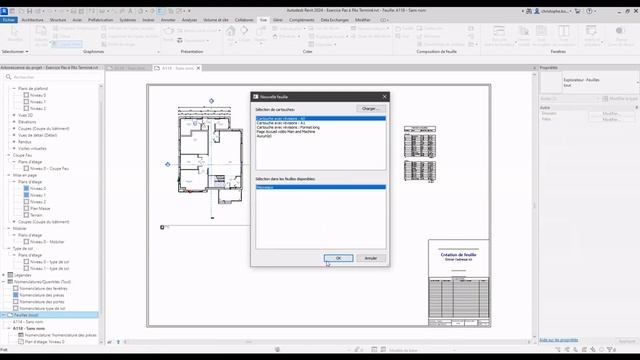Click the title block 'Création de feuille'

(459, 282)
